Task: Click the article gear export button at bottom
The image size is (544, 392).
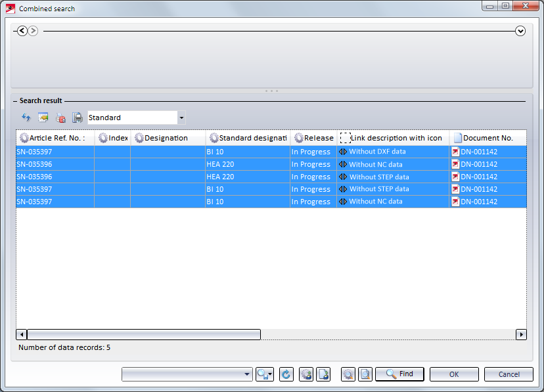Action: (x=306, y=374)
